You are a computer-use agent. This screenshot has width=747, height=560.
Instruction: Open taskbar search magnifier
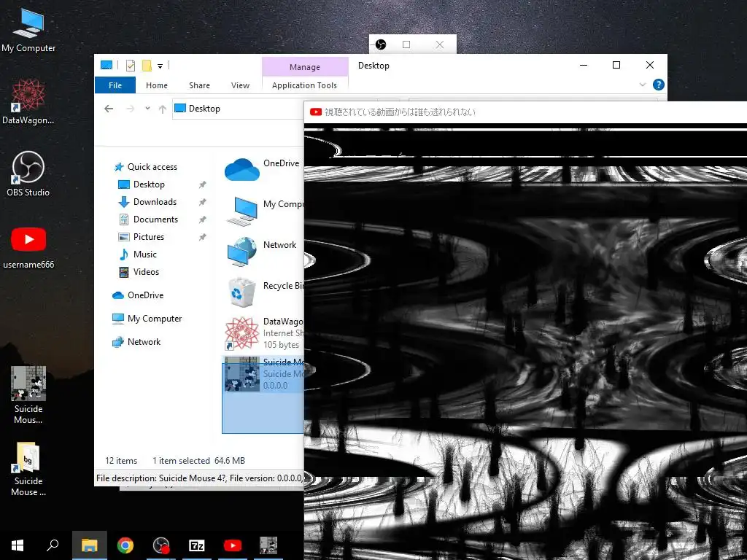click(53, 545)
